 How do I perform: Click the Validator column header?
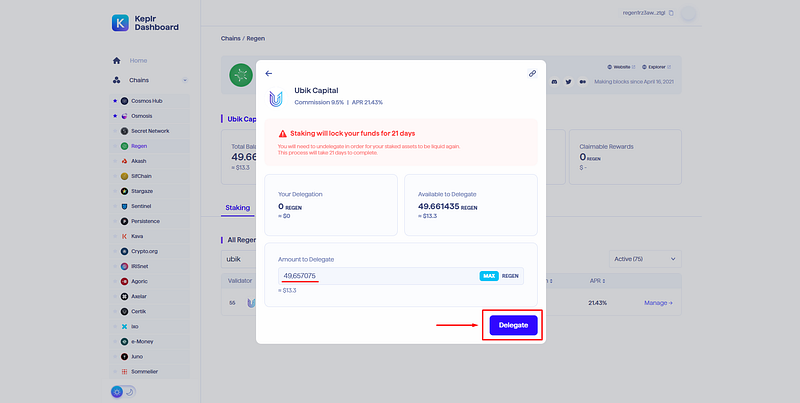click(240, 281)
